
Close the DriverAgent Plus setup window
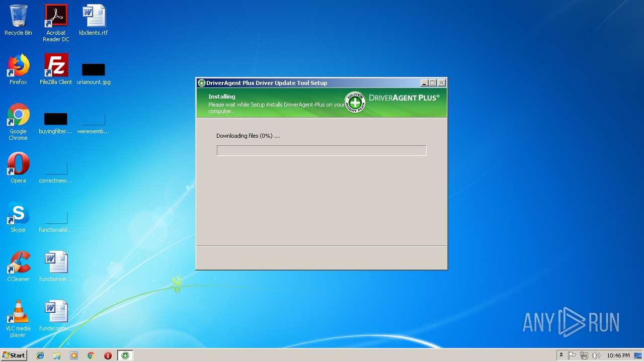pyautogui.click(x=442, y=83)
